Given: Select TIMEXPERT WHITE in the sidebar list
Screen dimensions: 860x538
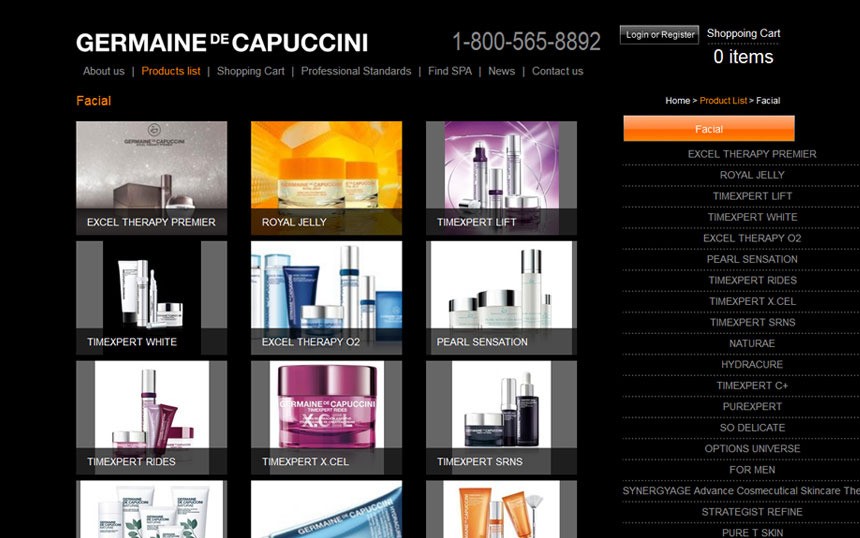Looking at the screenshot, I should [x=752, y=217].
